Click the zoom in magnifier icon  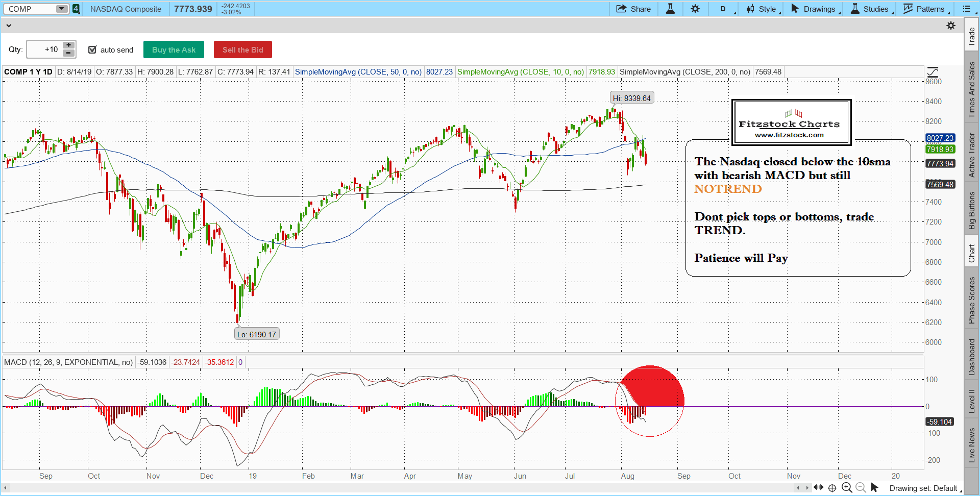pyautogui.click(x=847, y=487)
